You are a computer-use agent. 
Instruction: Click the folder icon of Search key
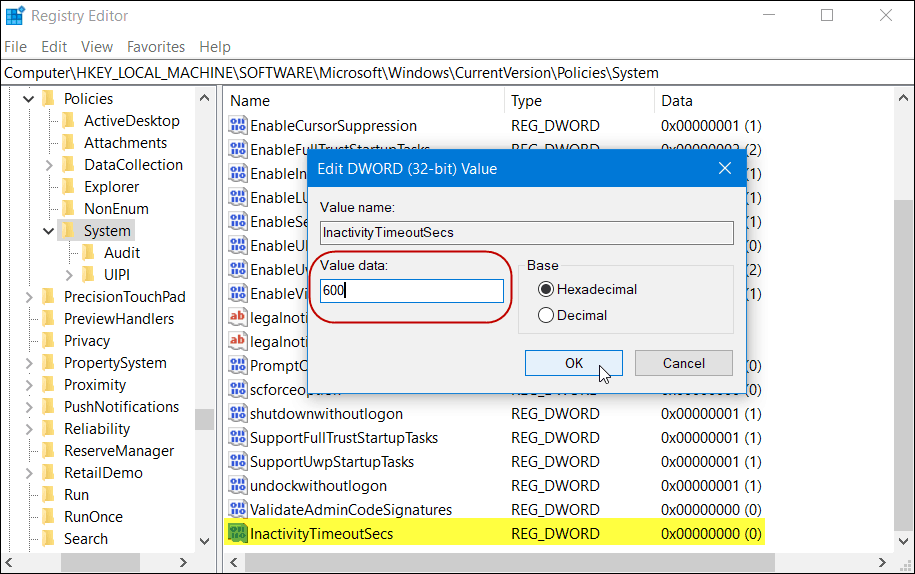pos(49,539)
